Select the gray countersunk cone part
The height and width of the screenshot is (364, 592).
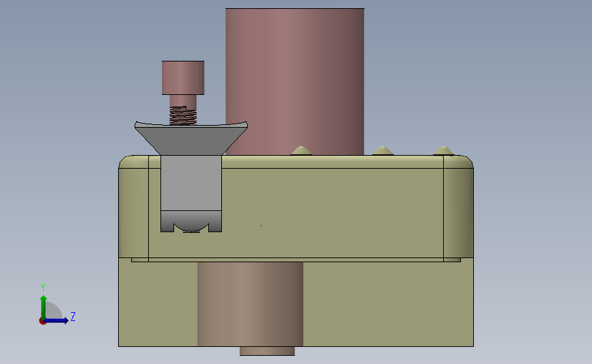[x=191, y=139]
